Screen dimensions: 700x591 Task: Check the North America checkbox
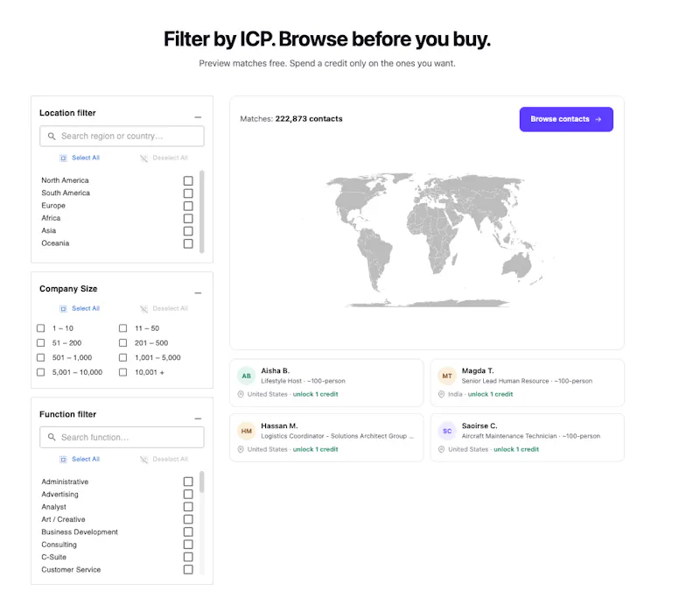pyautogui.click(x=188, y=180)
